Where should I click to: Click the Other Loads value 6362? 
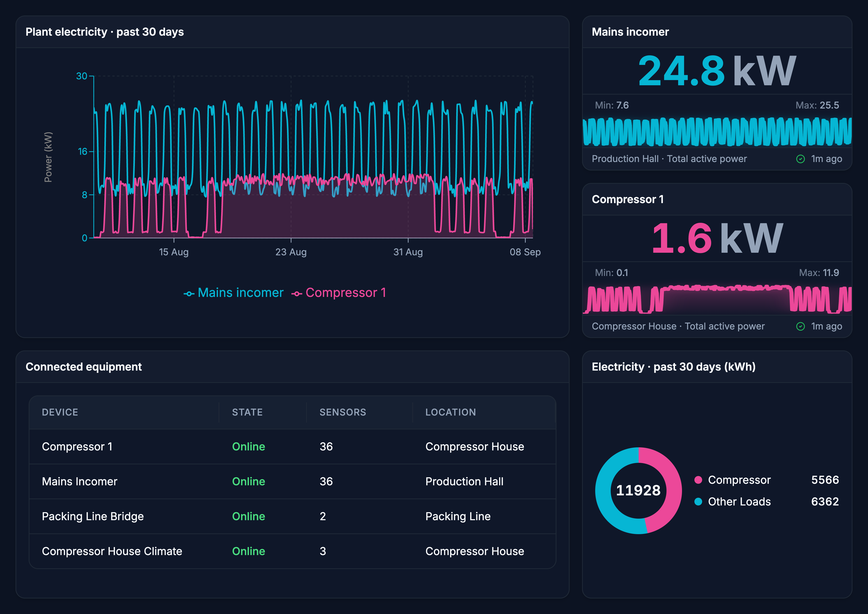(825, 501)
